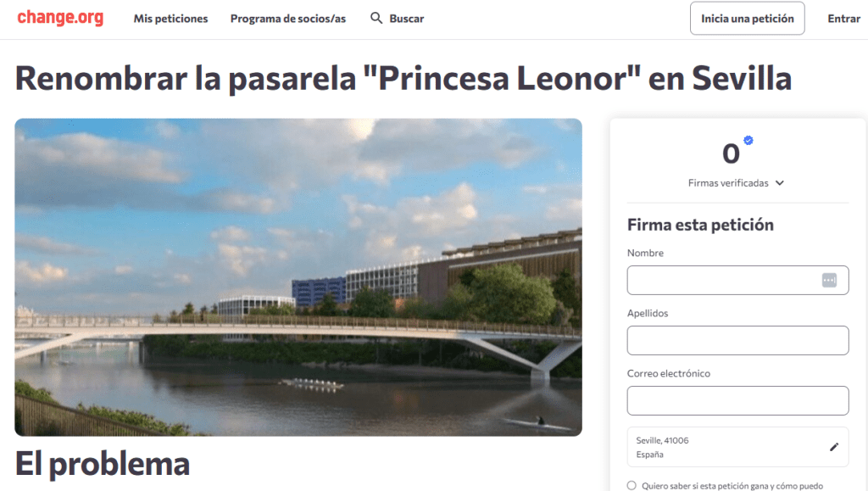868x491 pixels.
Task: Open Programa de socios/as page
Action: pyautogui.click(x=288, y=19)
